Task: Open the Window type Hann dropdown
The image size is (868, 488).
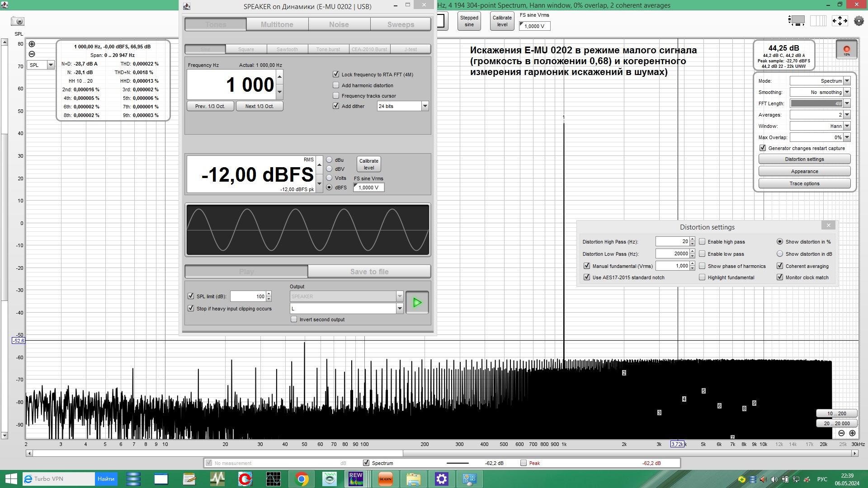Action: coord(847,126)
